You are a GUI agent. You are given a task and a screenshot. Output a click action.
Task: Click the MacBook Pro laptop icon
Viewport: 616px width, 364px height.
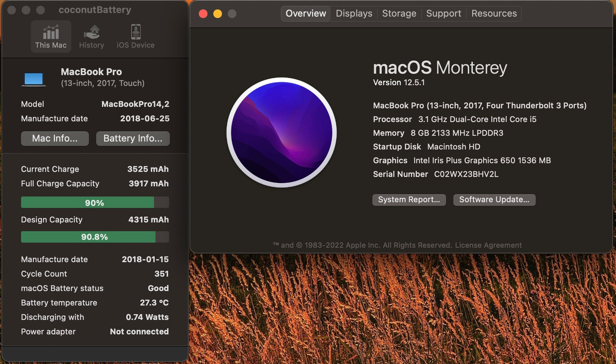pos(34,78)
